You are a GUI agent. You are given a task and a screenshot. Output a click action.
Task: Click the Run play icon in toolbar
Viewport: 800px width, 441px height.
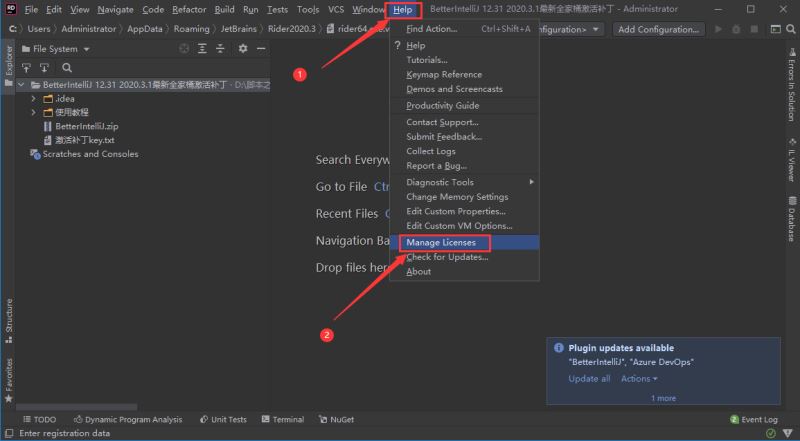coord(718,29)
